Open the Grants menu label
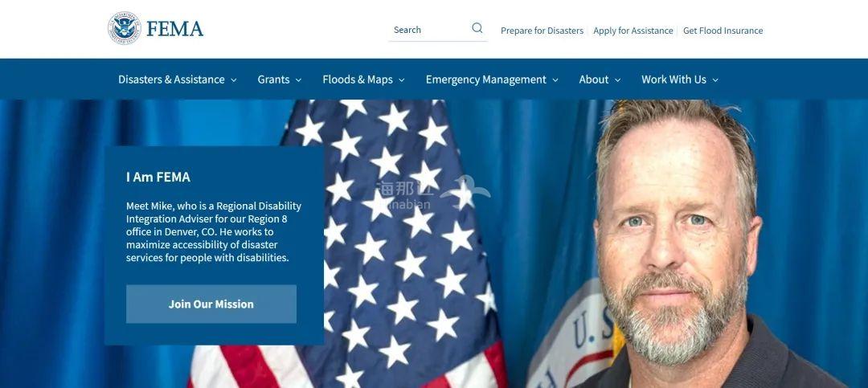 [x=273, y=80]
